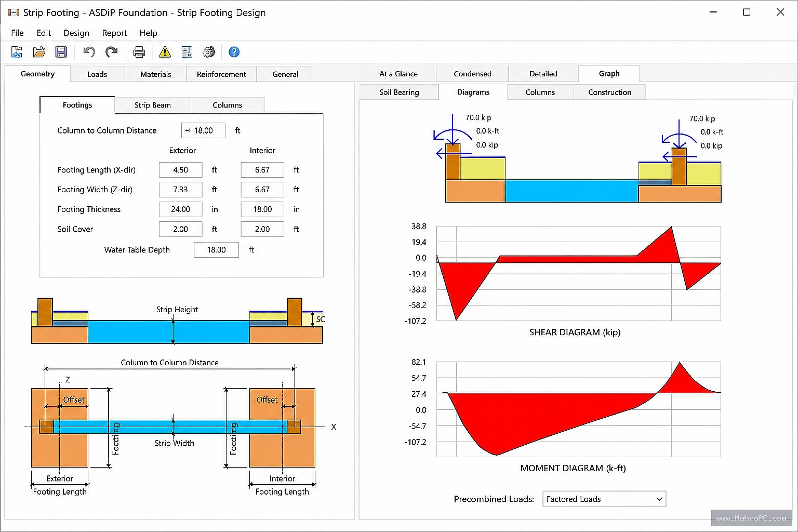This screenshot has height=532, width=798.
Task: Switch to the Reinforcement tab
Action: pos(221,74)
